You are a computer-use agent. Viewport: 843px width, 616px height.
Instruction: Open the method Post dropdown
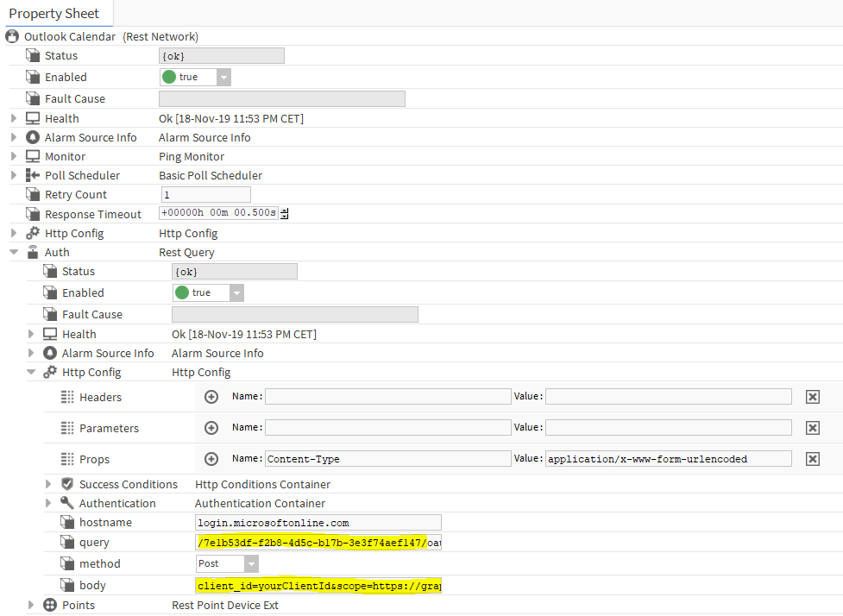click(251, 563)
